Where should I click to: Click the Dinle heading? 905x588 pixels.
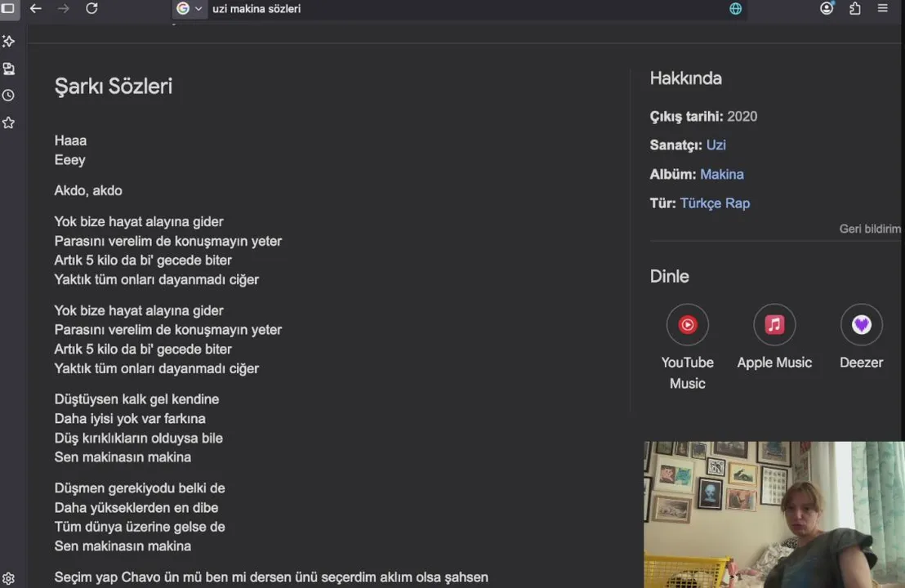(x=670, y=276)
